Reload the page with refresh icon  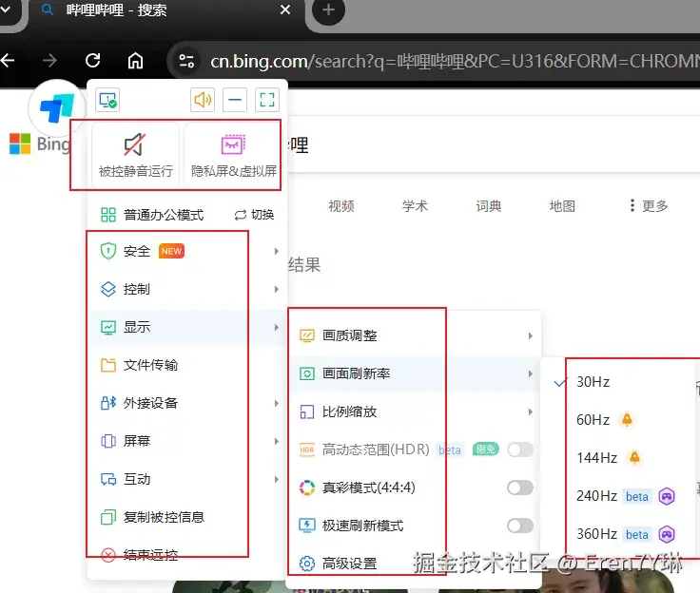coord(93,60)
